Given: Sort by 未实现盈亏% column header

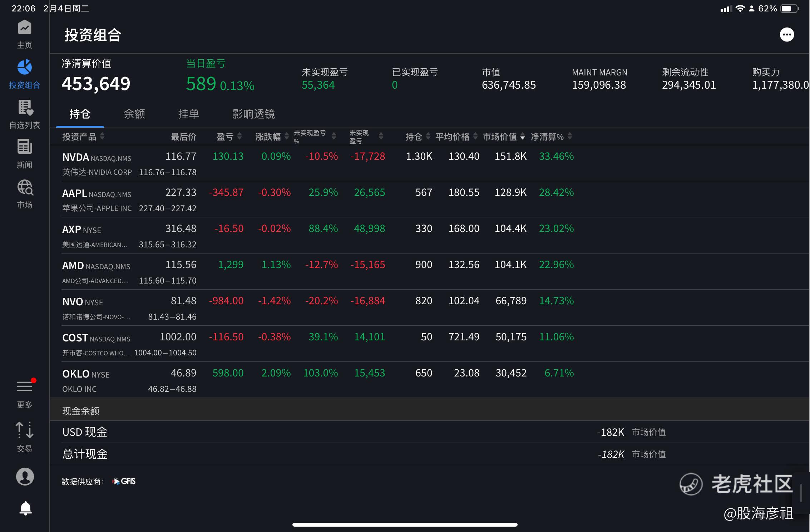Looking at the screenshot, I should [315, 137].
